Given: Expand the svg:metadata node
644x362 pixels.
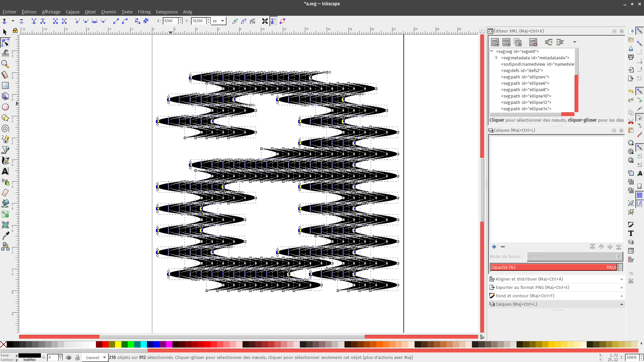Looking at the screenshot, I should coord(497,58).
